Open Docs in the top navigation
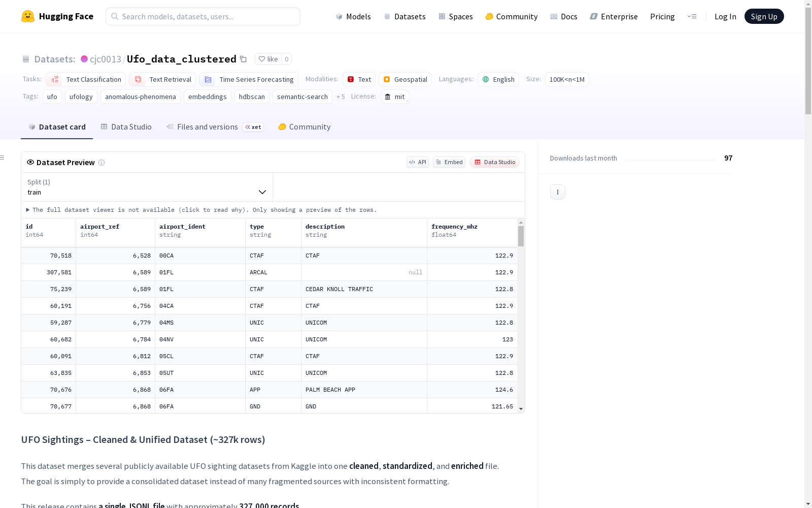The width and height of the screenshot is (812, 508). tap(564, 16)
